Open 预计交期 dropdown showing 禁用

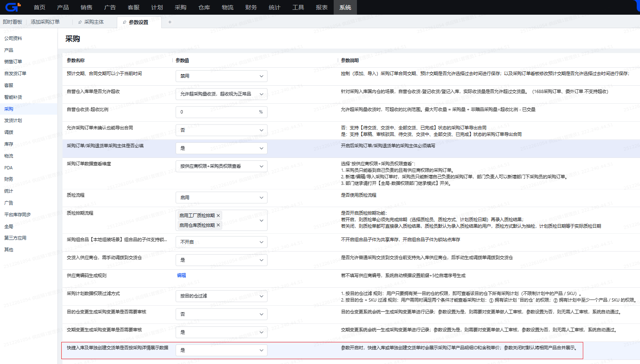221,76
